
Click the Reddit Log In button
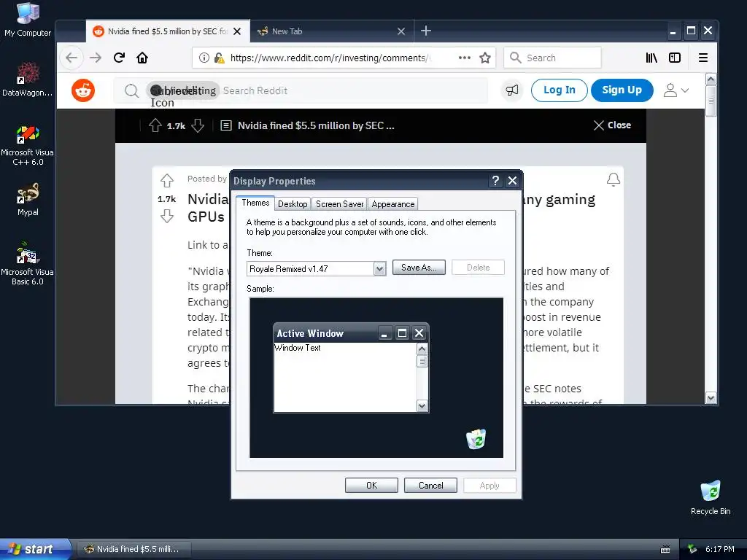(x=560, y=90)
